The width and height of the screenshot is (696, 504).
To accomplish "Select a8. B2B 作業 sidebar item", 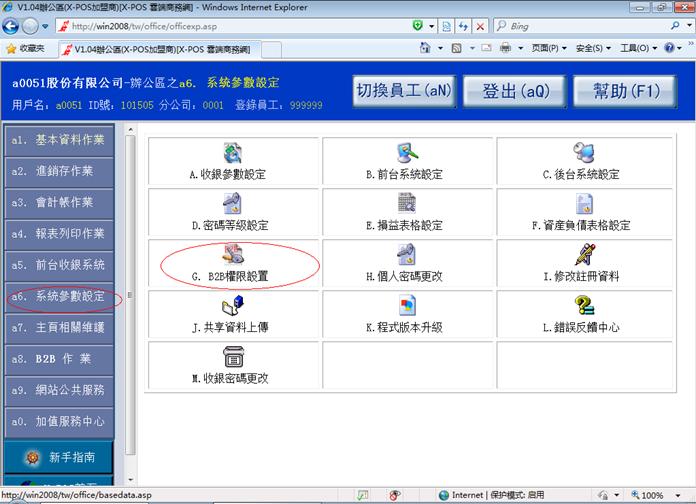I will tap(58, 358).
